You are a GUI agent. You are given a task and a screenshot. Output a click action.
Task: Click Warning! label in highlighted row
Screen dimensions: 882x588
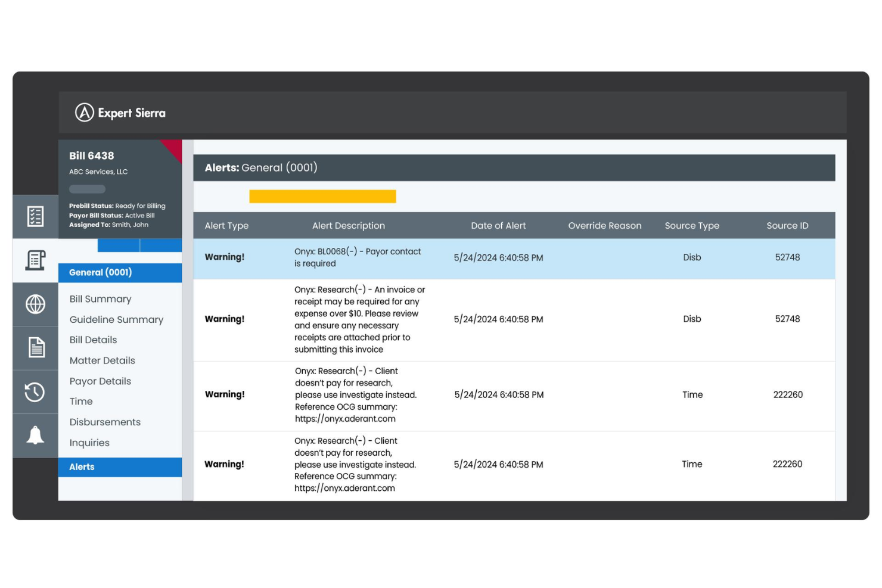click(x=225, y=257)
